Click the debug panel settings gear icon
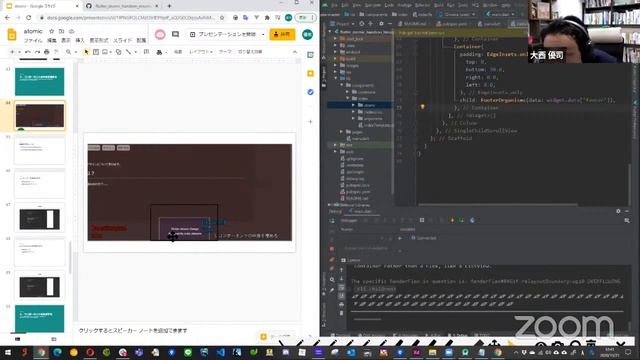The height and width of the screenshot is (360, 640). pyautogui.click(x=618, y=211)
